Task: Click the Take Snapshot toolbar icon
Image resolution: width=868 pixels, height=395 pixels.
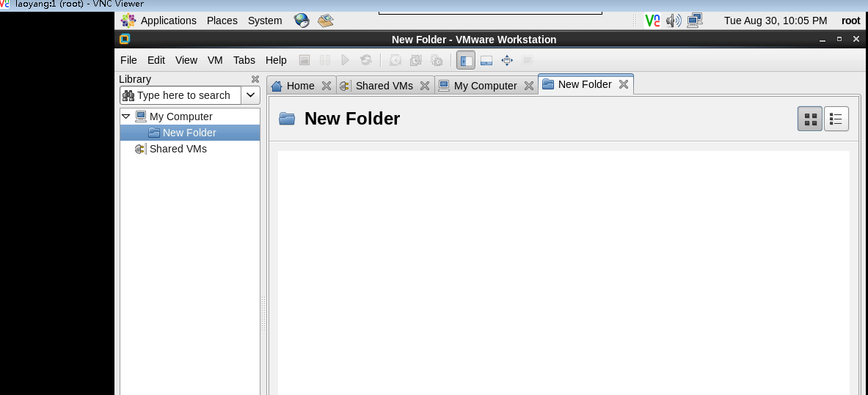Action: click(x=395, y=60)
